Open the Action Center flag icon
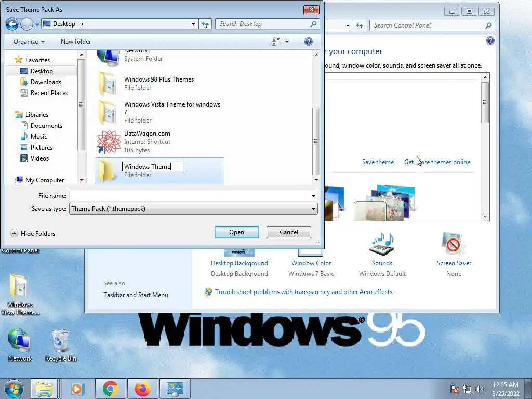Screen dimensions: 532x399 point(454,389)
